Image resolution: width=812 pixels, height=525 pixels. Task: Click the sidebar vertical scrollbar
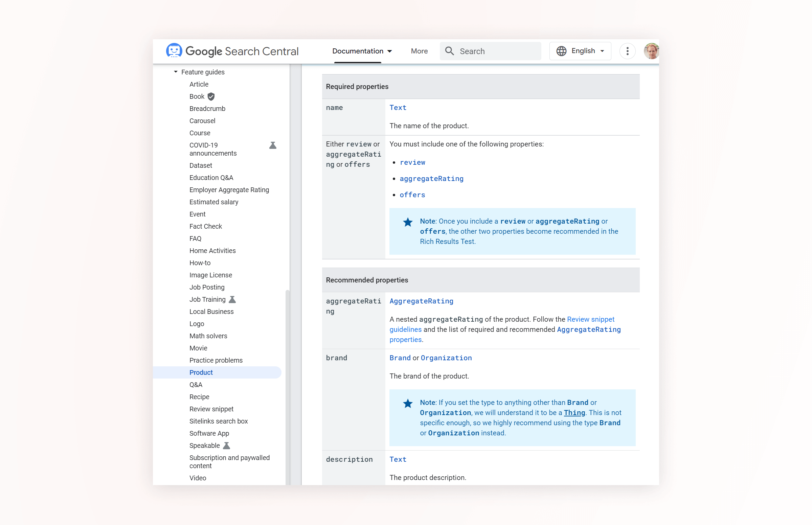tap(287, 387)
